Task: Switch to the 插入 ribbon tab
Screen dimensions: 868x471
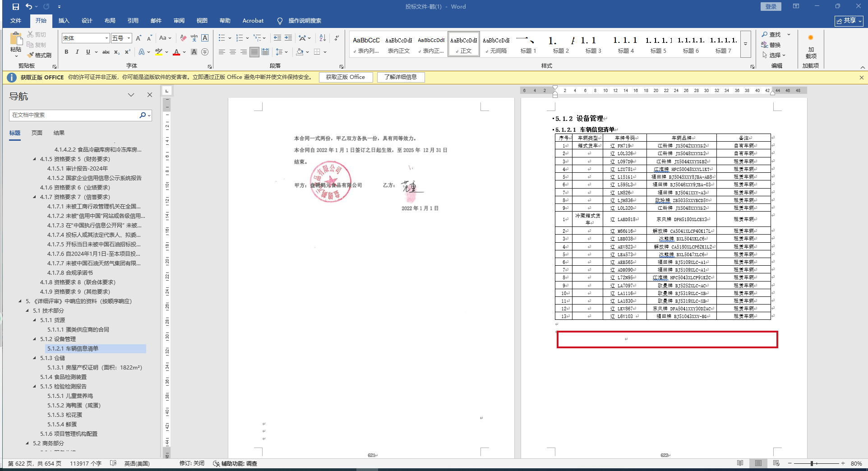Action: (x=64, y=21)
